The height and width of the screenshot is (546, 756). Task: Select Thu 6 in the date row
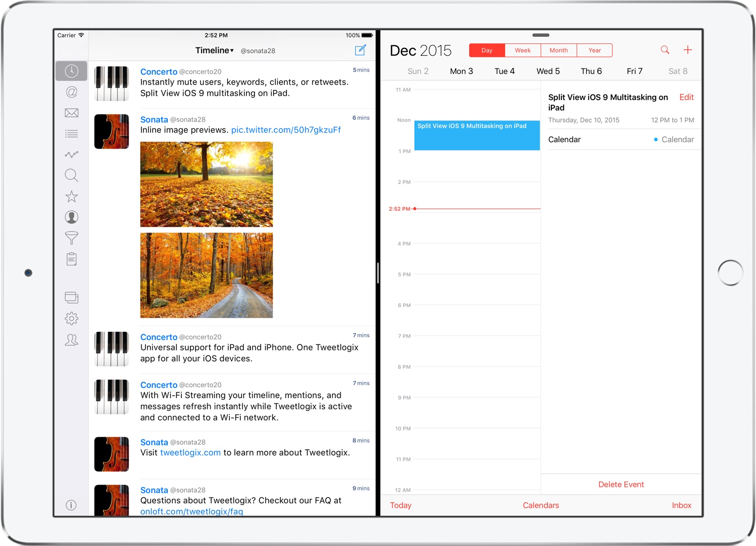coord(591,71)
